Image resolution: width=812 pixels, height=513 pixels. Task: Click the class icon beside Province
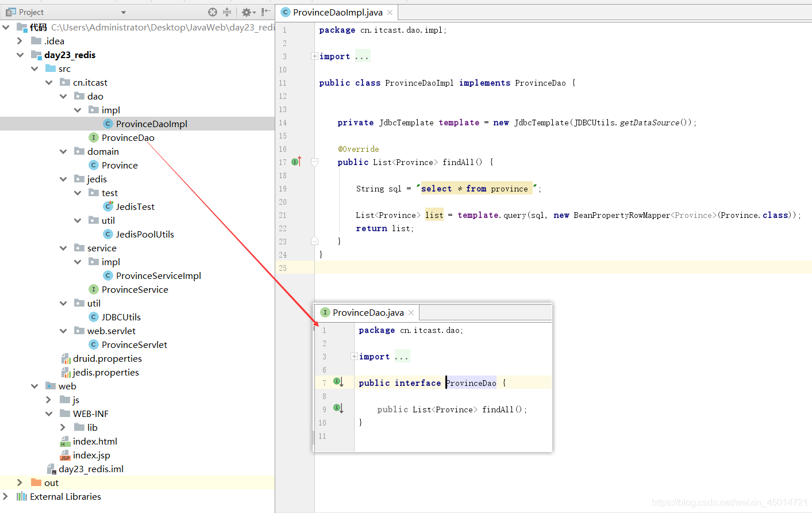(93, 165)
